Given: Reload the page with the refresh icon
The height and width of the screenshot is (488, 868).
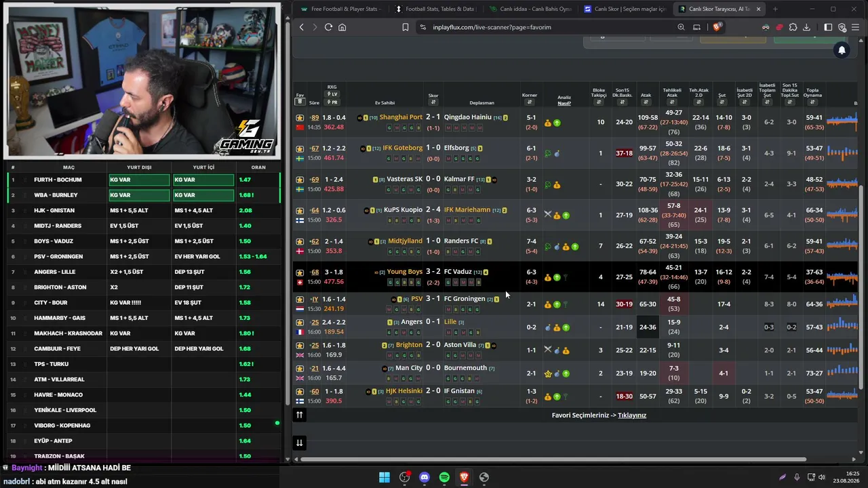Looking at the screenshot, I should (x=328, y=27).
